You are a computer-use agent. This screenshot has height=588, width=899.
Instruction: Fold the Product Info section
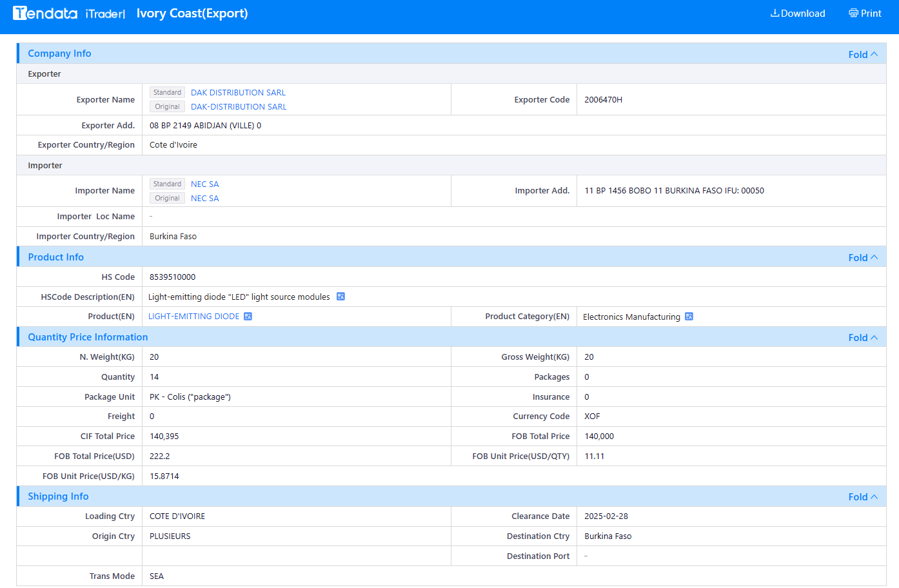[x=863, y=258]
